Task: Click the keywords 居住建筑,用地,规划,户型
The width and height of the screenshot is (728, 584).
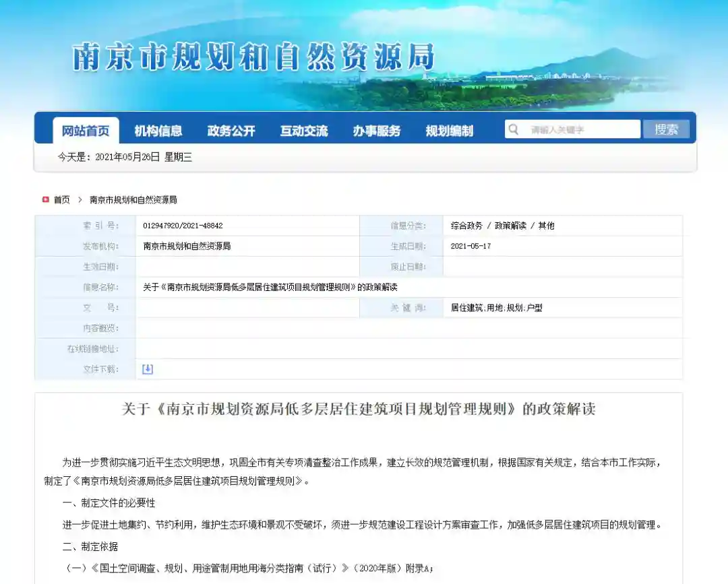Action: click(x=497, y=308)
